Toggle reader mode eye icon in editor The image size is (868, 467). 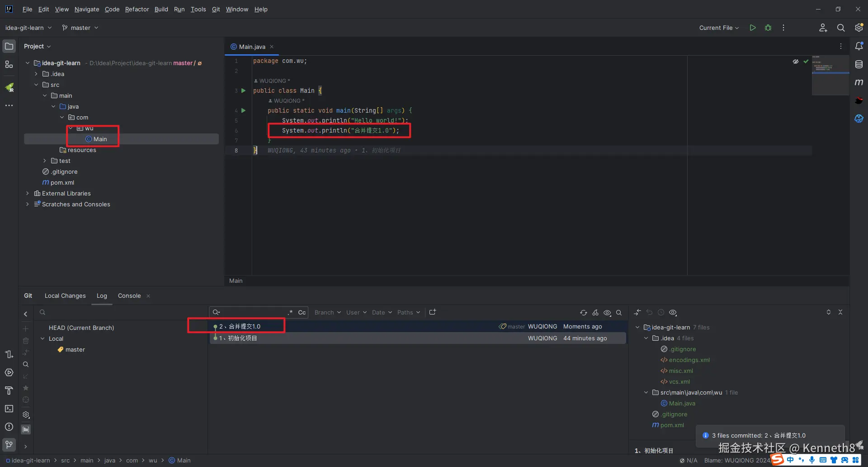796,62
